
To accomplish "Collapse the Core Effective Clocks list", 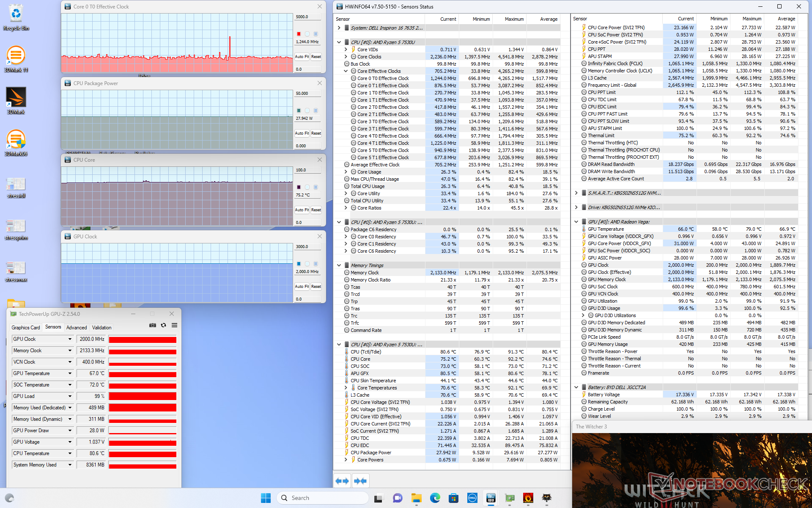I will [x=346, y=71].
